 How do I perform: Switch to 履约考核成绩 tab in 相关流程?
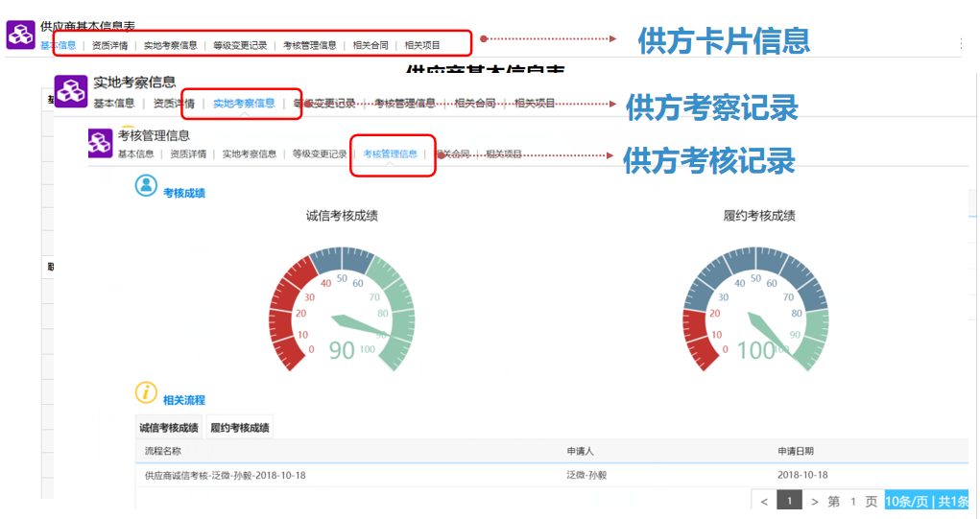pos(240,428)
